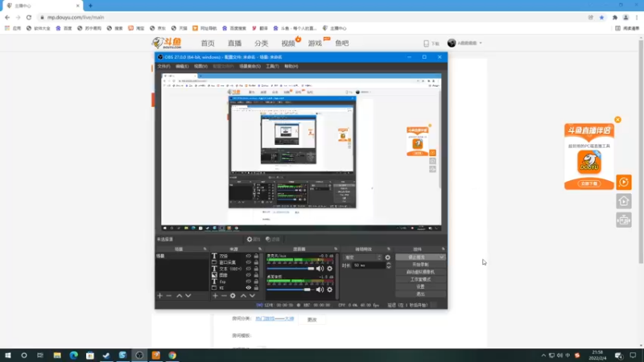Add a new scene with the plus icon

[159, 295]
